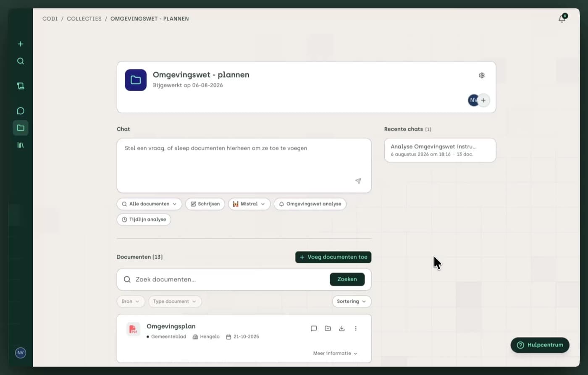
Task: Click the NV member avatar in the collection header
Action: (x=473, y=100)
